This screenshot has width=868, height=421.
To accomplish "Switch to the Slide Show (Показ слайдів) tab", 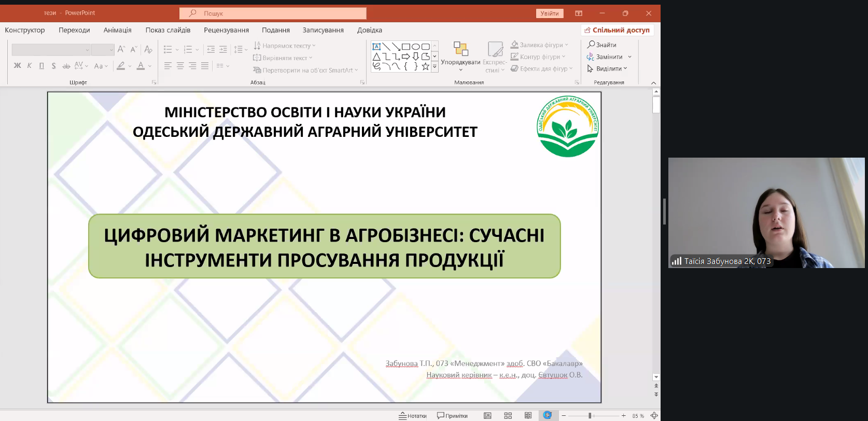I will point(167,30).
